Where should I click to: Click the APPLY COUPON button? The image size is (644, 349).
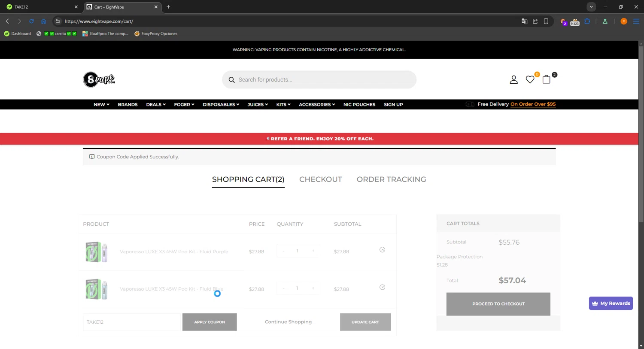(210, 322)
